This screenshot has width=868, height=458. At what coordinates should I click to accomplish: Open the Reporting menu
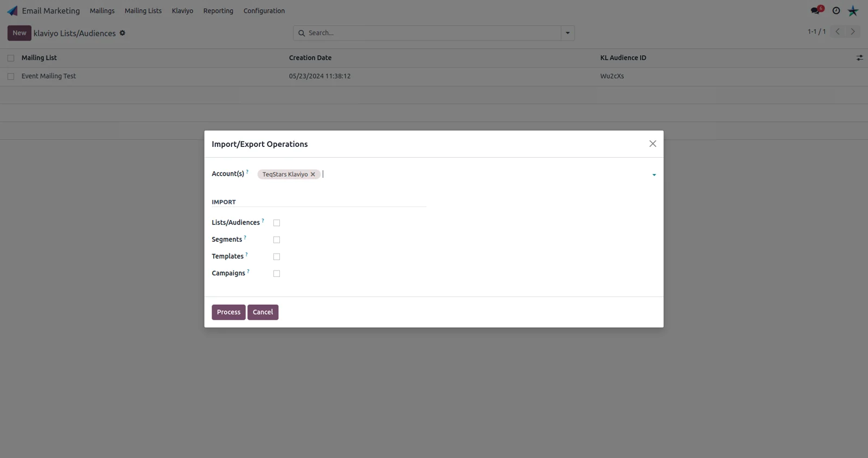pos(218,11)
